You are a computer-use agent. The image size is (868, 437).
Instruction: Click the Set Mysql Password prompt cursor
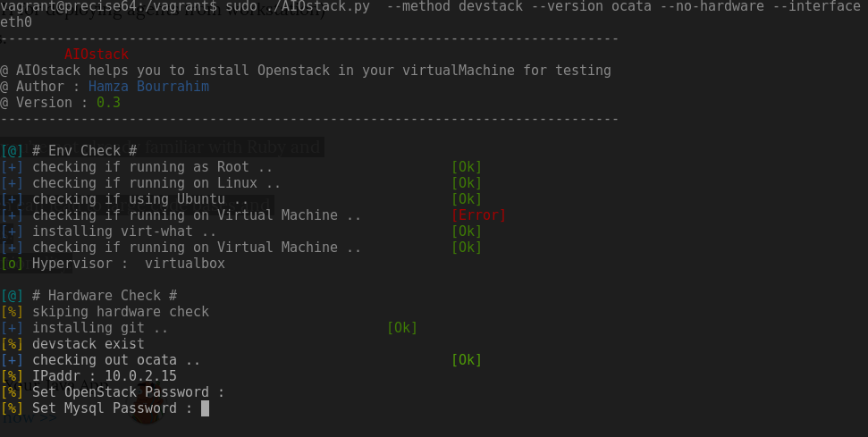[205, 408]
